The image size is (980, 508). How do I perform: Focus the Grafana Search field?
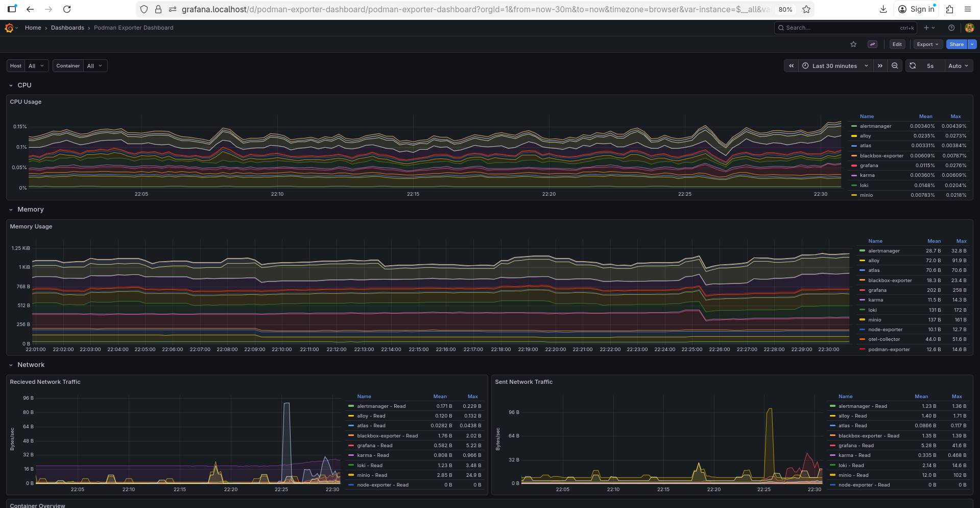[846, 28]
